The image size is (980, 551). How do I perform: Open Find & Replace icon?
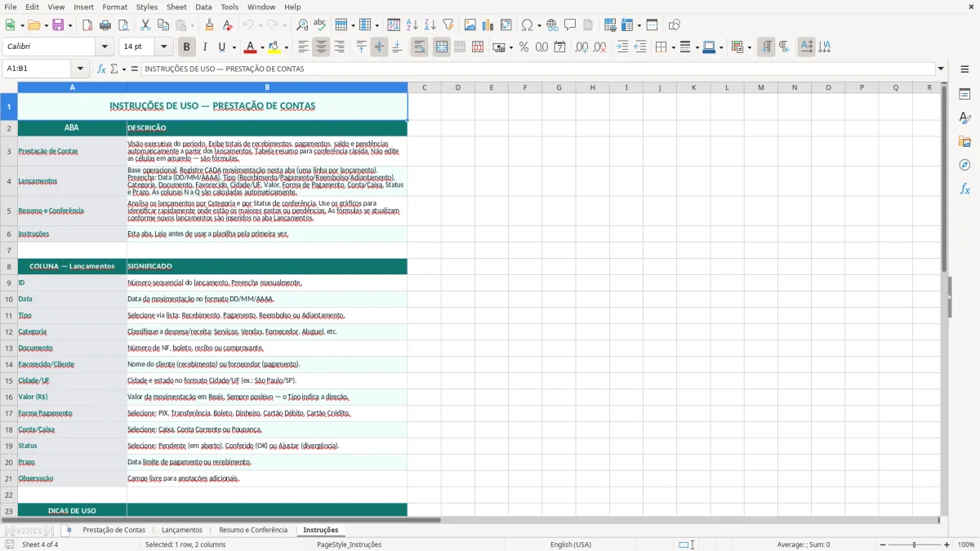(x=302, y=25)
